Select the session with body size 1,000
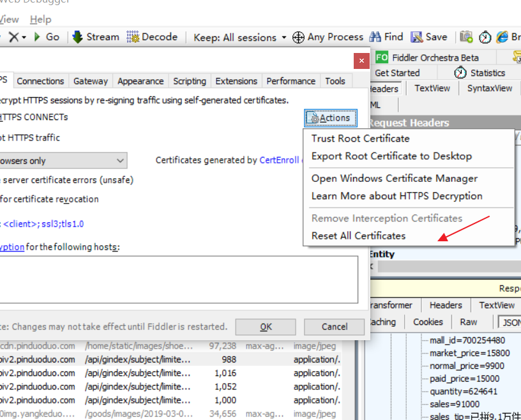The width and height of the screenshot is (521, 420). [170, 400]
